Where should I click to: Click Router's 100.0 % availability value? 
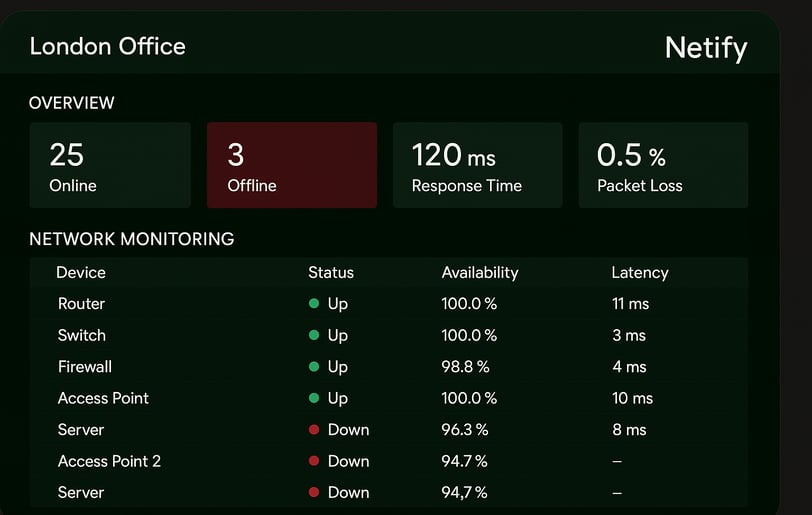[469, 304]
